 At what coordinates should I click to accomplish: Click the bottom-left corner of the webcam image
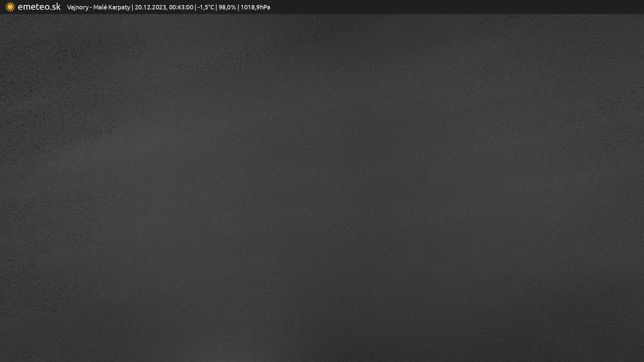point(1,360)
